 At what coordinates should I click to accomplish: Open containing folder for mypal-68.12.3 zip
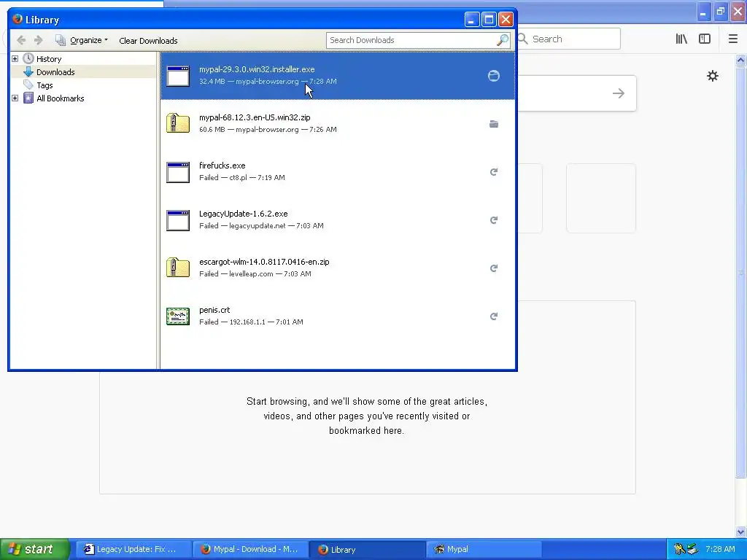[x=494, y=124]
